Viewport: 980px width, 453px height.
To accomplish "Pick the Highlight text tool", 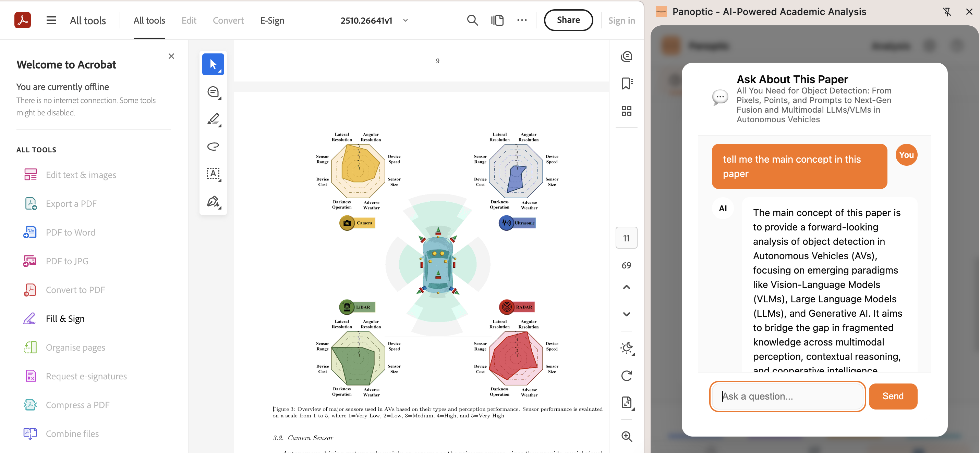I will 213,119.
